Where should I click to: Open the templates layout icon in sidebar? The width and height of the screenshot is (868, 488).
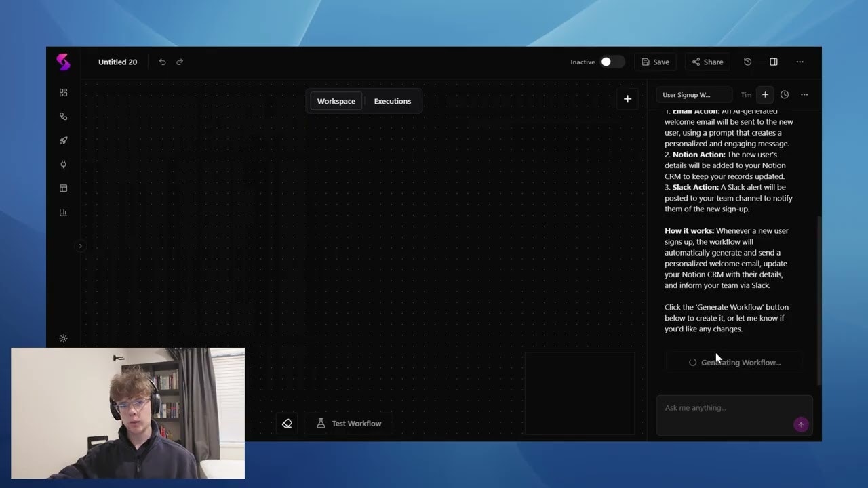point(63,188)
